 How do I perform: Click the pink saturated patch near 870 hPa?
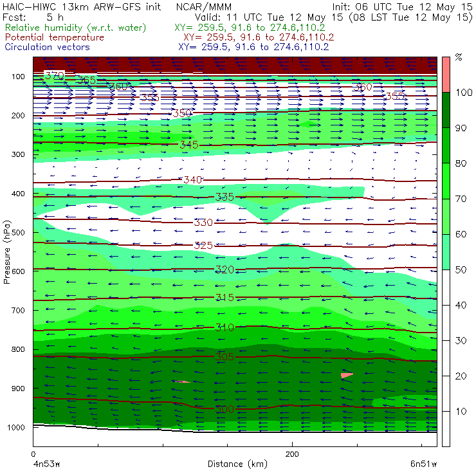point(346,375)
